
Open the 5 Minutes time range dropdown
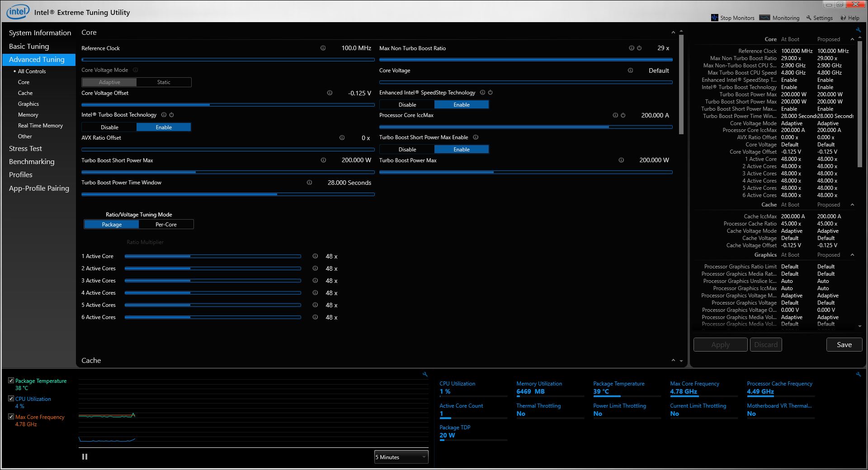tap(401, 457)
